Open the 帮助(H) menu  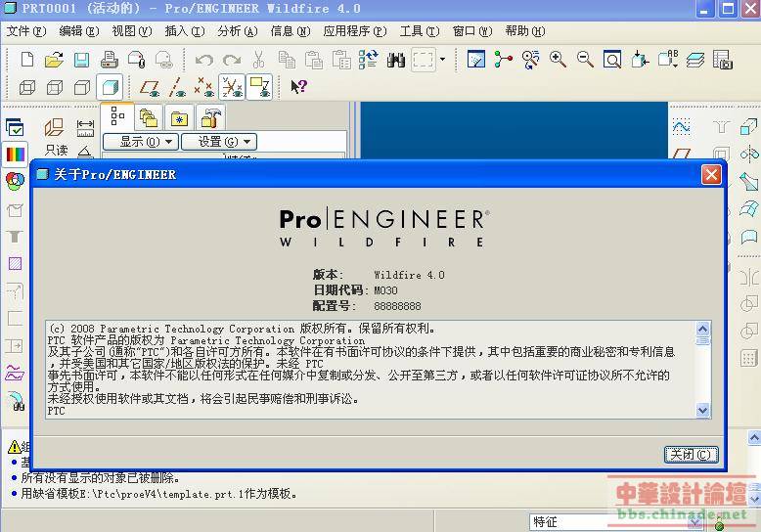pyautogui.click(x=525, y=31)
